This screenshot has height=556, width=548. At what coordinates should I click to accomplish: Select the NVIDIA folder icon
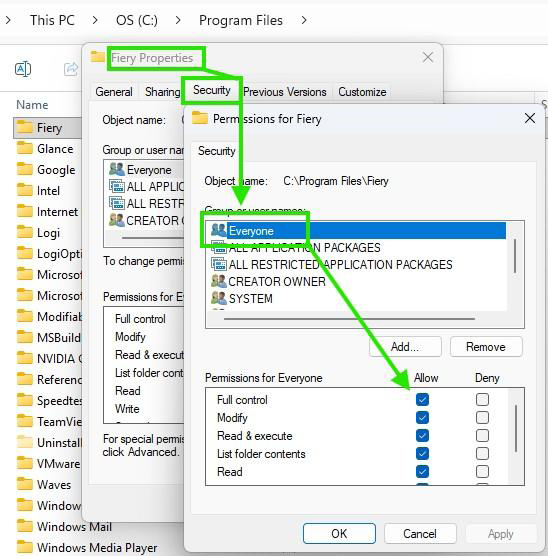(x=24, y=358)
